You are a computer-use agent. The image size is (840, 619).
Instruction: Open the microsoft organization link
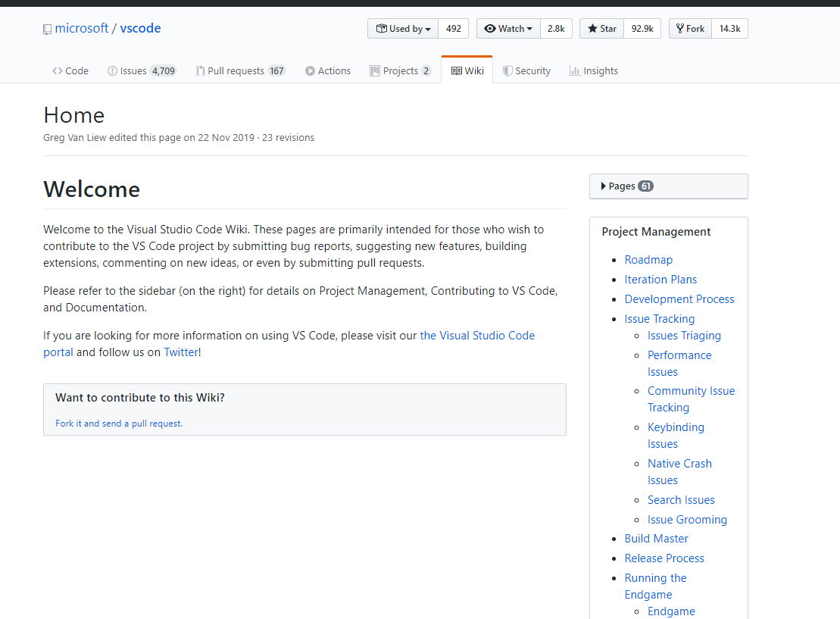(82, 28)
